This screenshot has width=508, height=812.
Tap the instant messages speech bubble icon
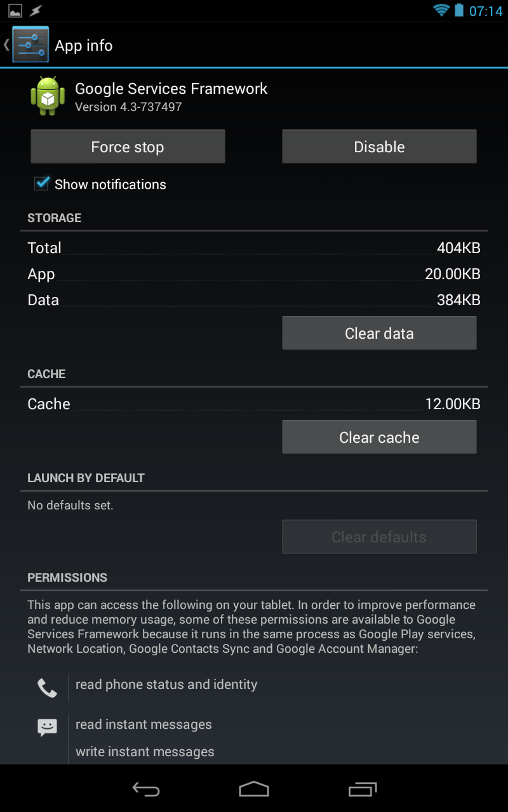tap(47, 727)
